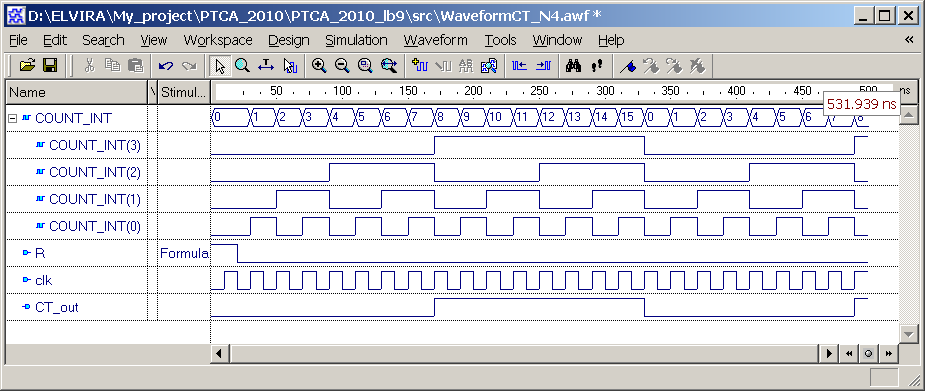Select the COUNT_INT(0) signal
Viewport: 925px width, 391px height.
(x=95, y=226)
